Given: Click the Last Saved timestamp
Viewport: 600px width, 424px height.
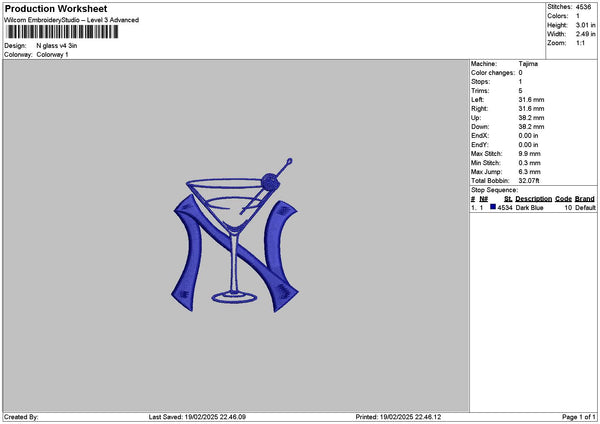Looking at the screenshot, I should 197,417.
